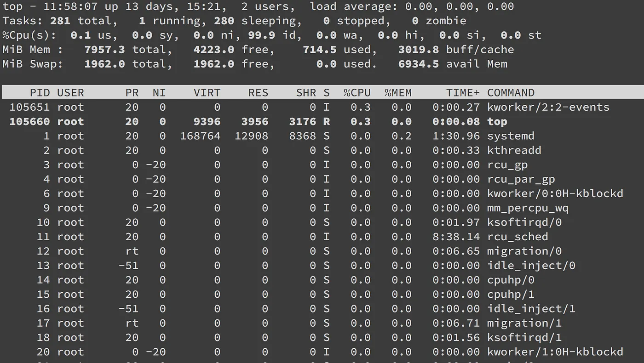Screen dimensions: 644x363
Task: Click systemd TIME+ value 1:30.96
Action: tap(456, 136)
